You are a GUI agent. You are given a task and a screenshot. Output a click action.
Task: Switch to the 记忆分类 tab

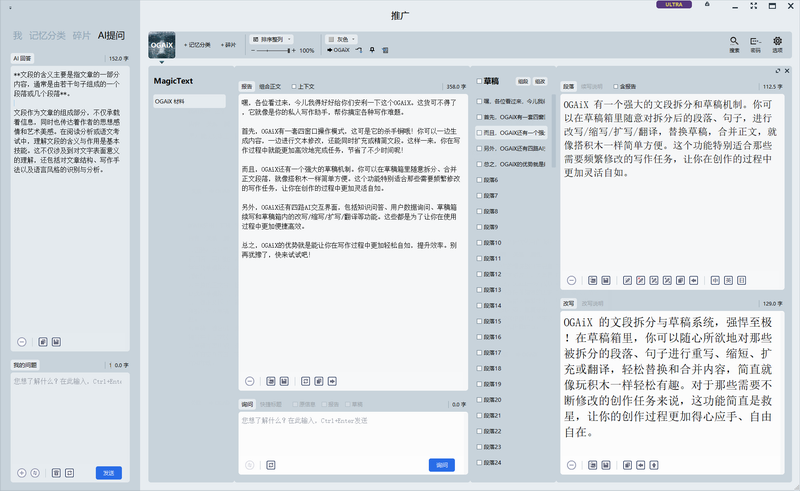pyautogui.click(x=47, y=35)
